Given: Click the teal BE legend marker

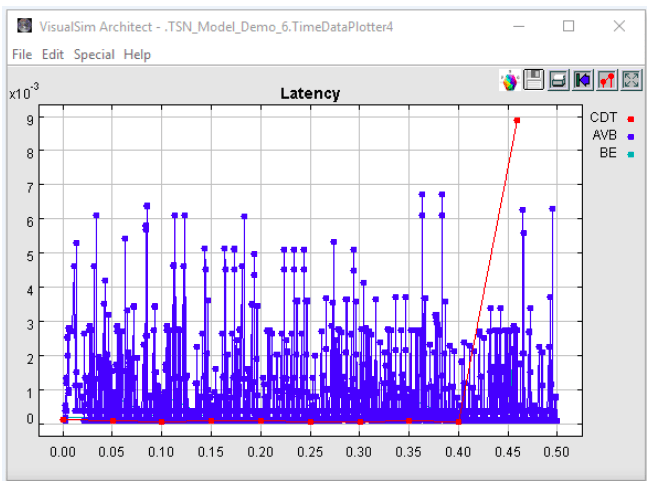Looking at the screenshot, I should pyautogui.click(x=631, y=154).
